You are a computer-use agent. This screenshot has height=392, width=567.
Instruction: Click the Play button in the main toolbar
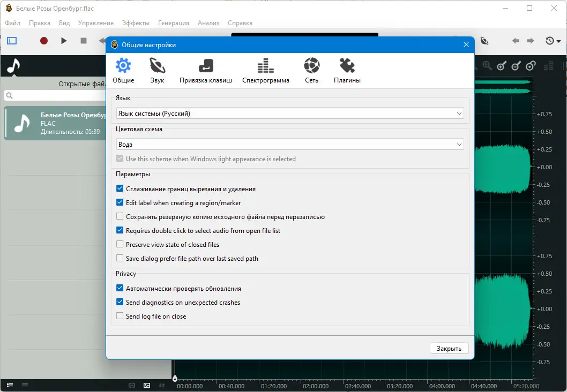pos(64,41)
